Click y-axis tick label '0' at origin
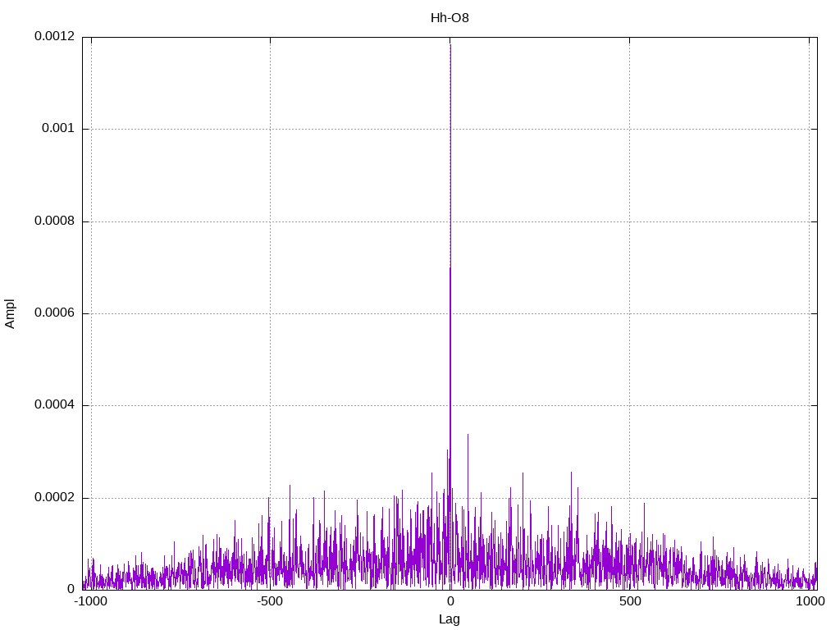840x630 pixels. tap(71, 589)
